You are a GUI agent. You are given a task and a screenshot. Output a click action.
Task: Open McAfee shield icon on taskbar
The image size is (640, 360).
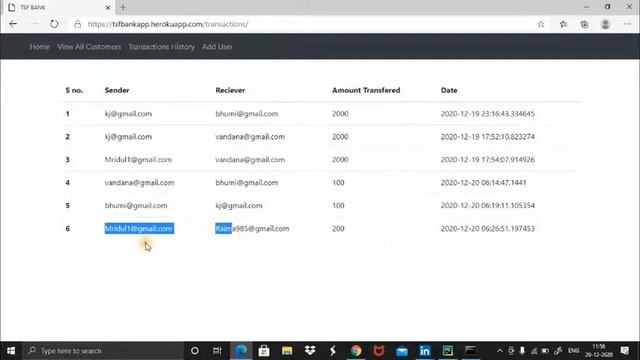click(379, 351)
